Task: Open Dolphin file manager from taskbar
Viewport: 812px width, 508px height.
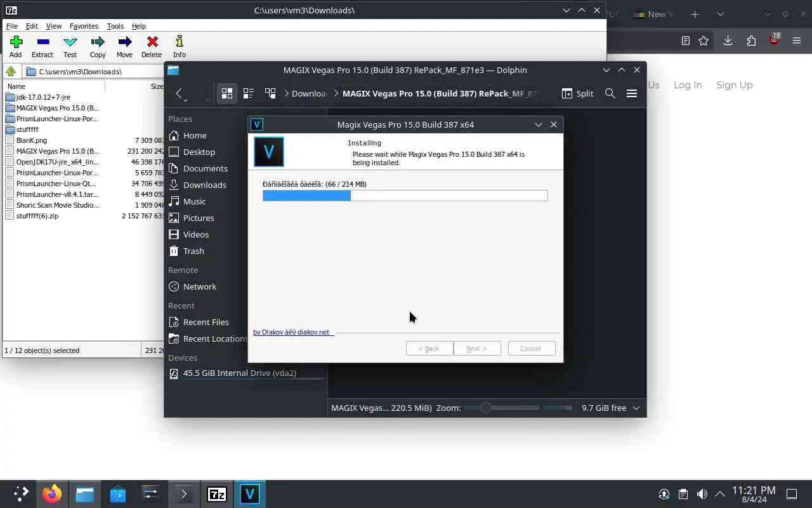Action: pos(85,494)
